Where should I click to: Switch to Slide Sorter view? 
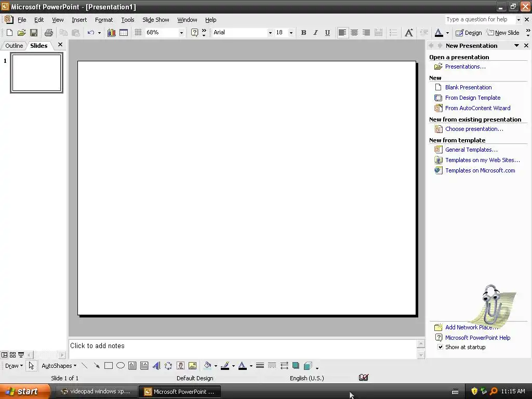(12, 355)
